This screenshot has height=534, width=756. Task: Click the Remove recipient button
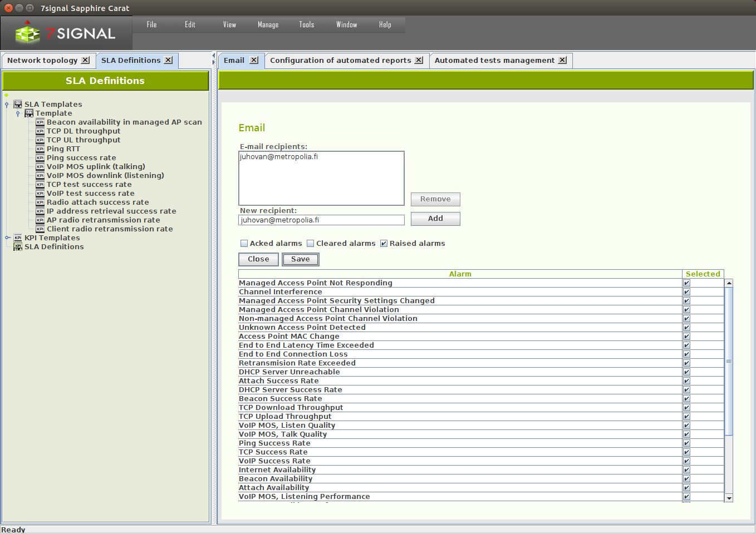point(435,199)
